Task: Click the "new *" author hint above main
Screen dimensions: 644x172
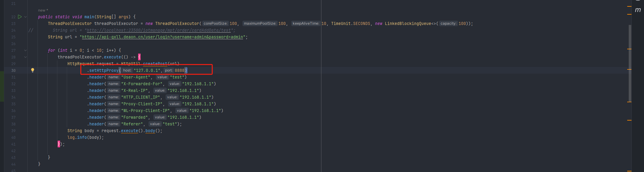Action: pos(43,10)
